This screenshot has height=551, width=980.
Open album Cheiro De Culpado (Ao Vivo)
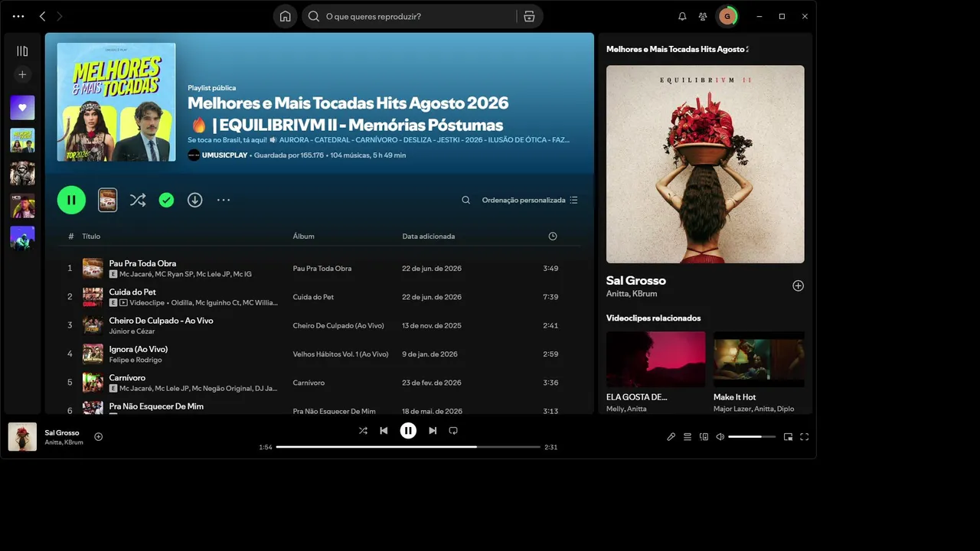click(x=338, y=326)
